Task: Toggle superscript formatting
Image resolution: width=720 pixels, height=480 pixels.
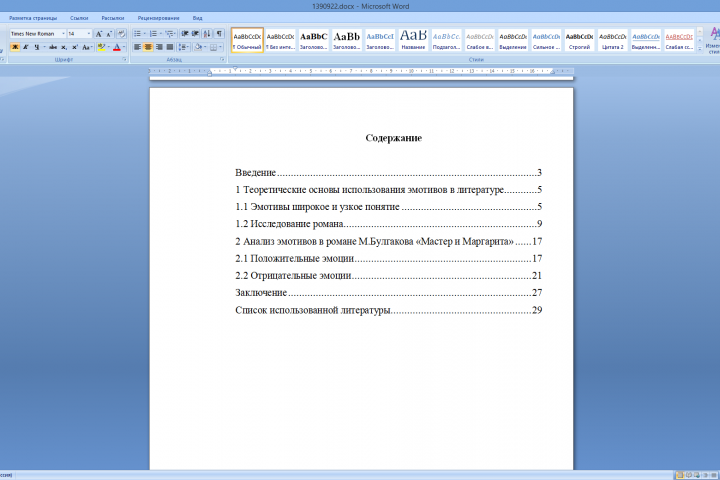Action: coord(75,47)
